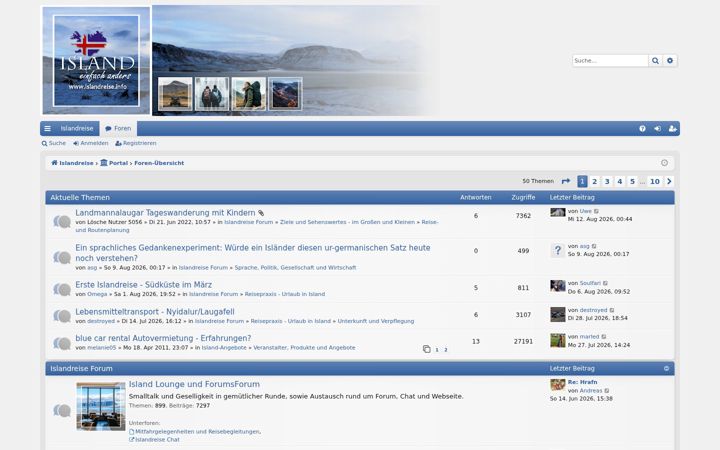Open page 2 of blue car rental topic
The image size is (720, 450).
[445, 350]
